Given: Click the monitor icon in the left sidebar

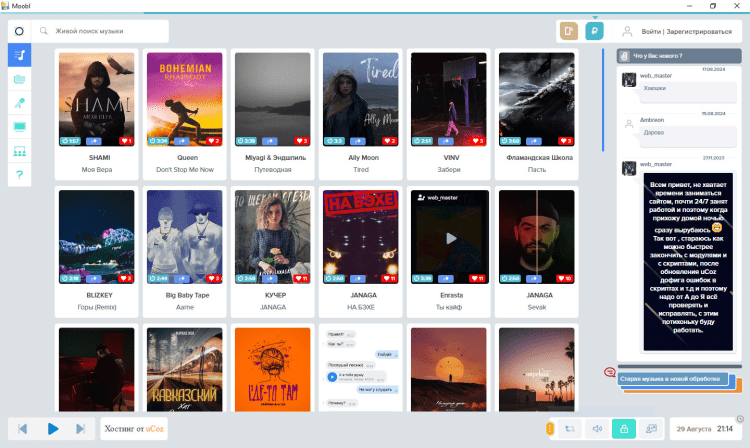Looking at the screenshot, I should point(20,127).
